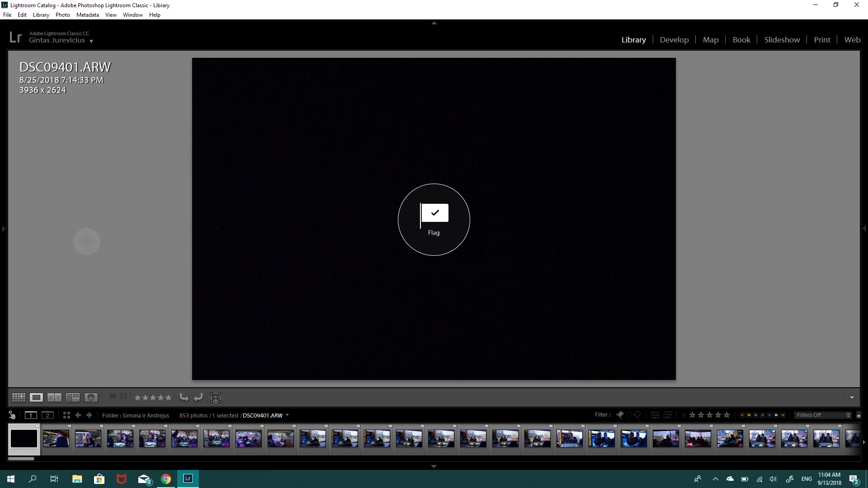Switch to Grid view icon
Image resolution: width=868 pixels, height=488 pixels.
coord(19,398)
